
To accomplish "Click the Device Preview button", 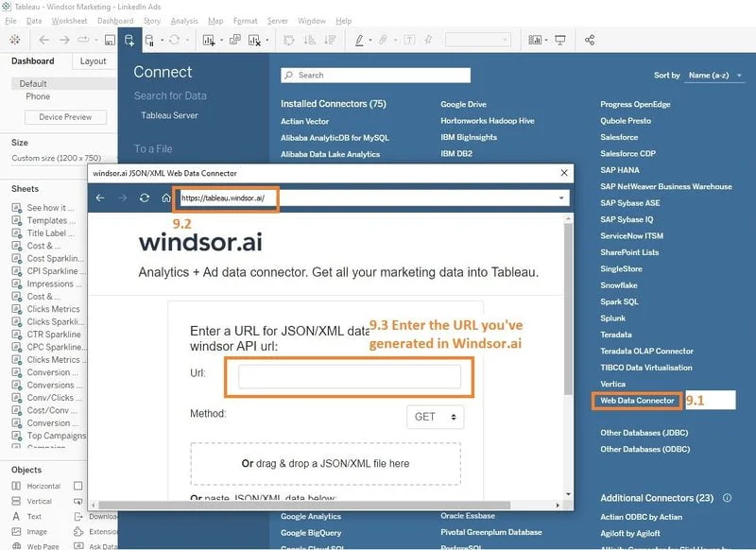I will pos(65,117).
